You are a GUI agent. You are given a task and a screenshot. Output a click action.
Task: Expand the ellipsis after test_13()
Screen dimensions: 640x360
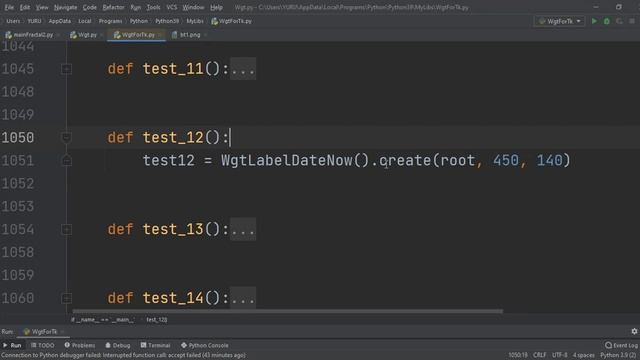click(x=243, y=229)
